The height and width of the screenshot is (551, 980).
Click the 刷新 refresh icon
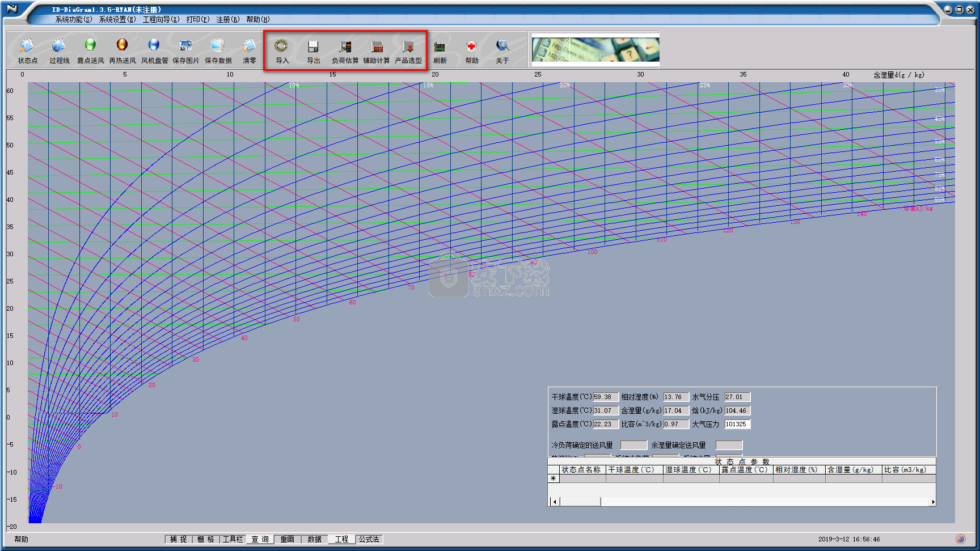click(440, 50)
